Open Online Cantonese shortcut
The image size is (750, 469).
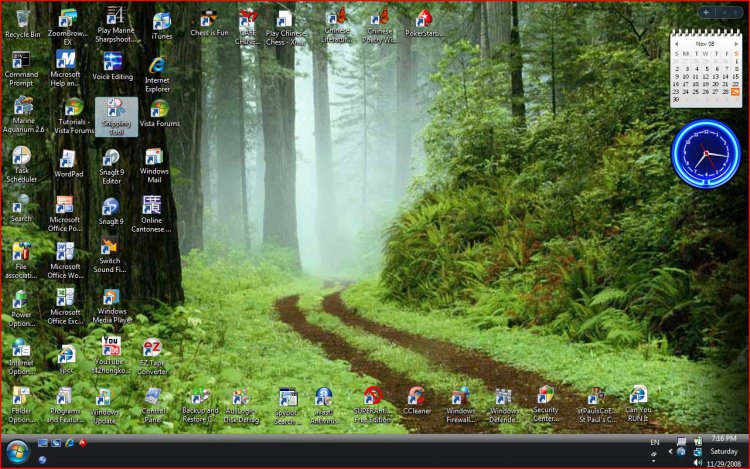point(151,214)
